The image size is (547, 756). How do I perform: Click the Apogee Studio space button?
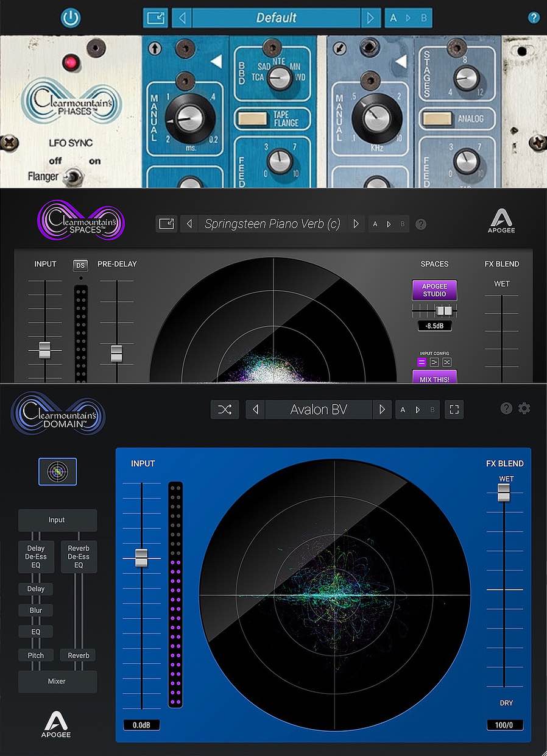pyautogui.click(x=434, y=290)
